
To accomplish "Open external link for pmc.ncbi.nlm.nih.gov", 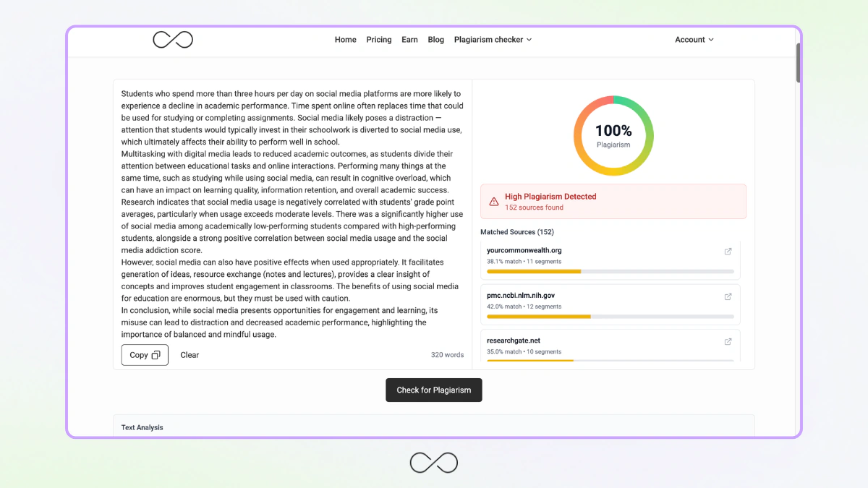I will click(x=728, y=296).
